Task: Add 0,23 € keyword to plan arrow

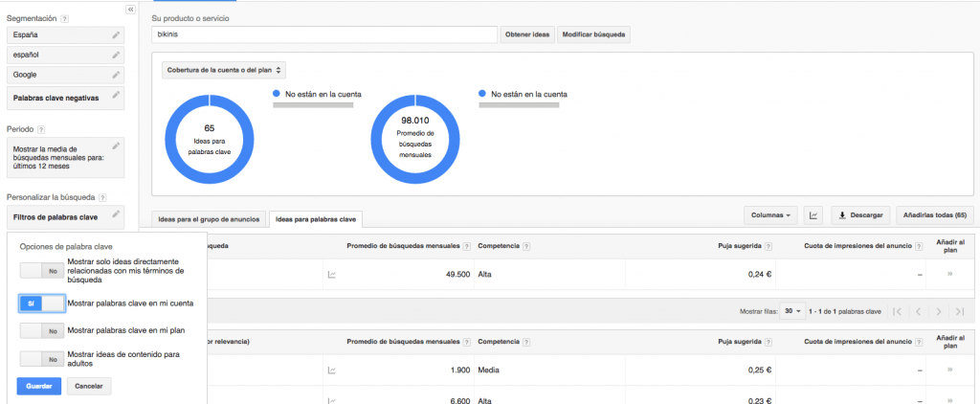Action: coord(950,401)
